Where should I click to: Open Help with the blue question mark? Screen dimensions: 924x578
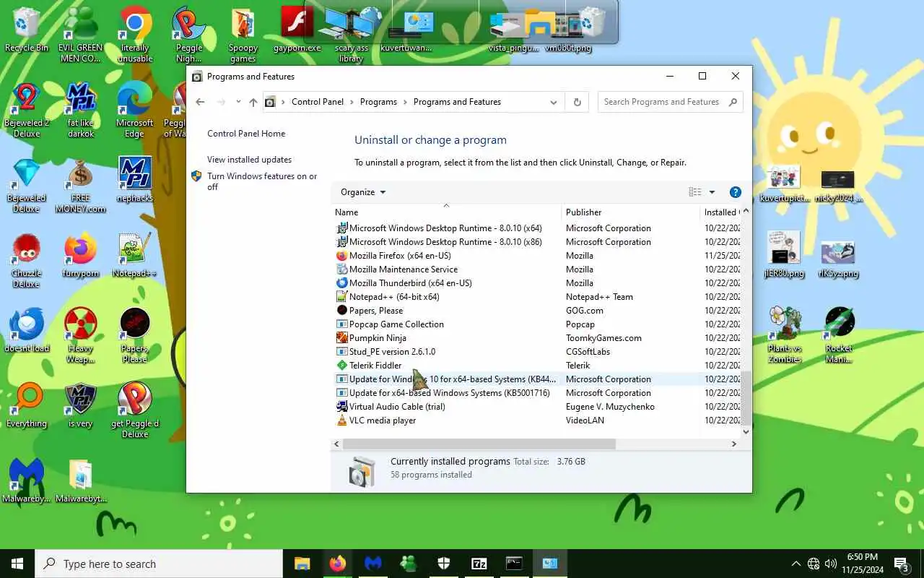coord(736,192)
